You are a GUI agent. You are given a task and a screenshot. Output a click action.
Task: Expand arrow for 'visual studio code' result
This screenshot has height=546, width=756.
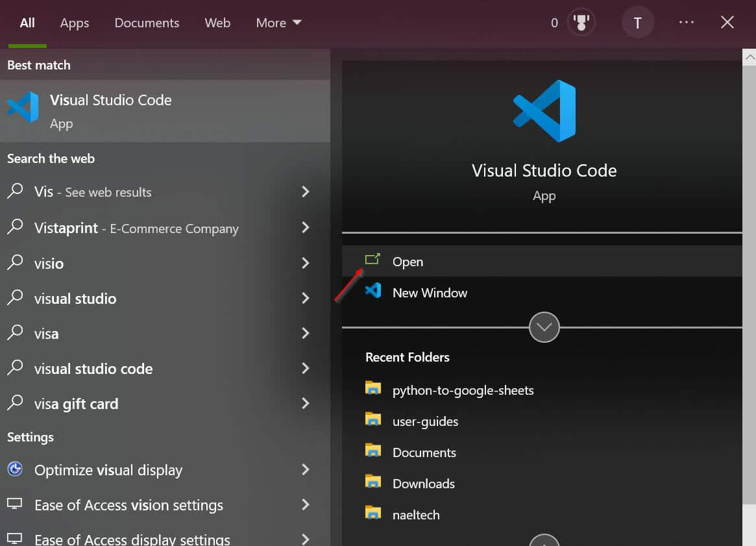point(305,369)
